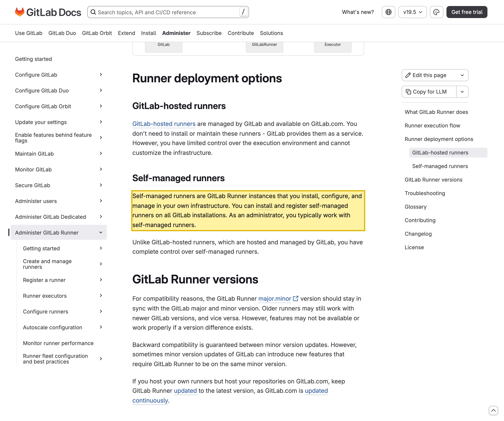Expand the Register a runner item
Image resolution: width=504 pixels, height=421 pixels.
(101, 280)
